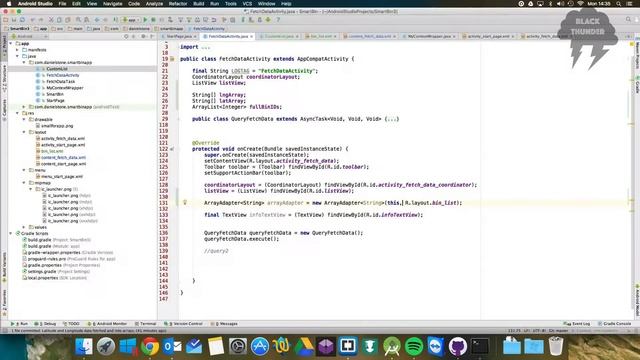
Task: Select the app run configuration dropdown
Action: (131, 20)
